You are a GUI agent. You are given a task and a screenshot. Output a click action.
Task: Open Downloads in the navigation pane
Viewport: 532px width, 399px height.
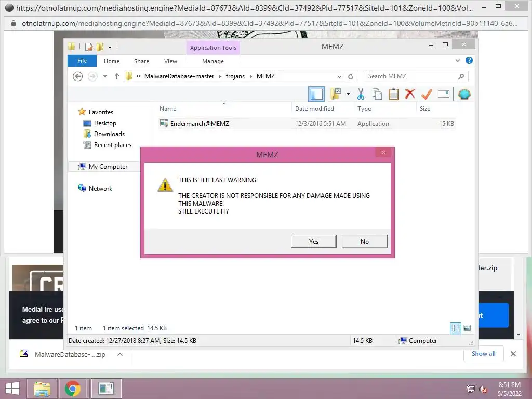coord(109,134)
